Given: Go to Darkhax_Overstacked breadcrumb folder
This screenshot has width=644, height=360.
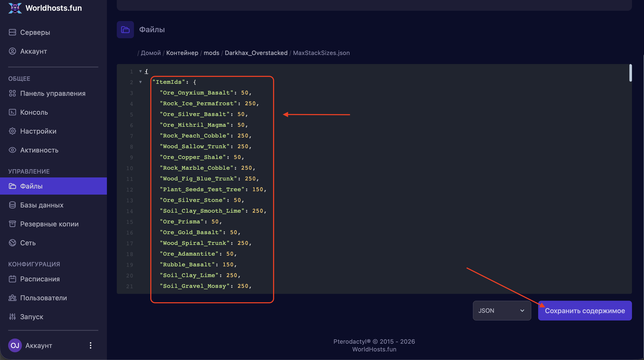Looking at the screenshot, I should 256,53.
